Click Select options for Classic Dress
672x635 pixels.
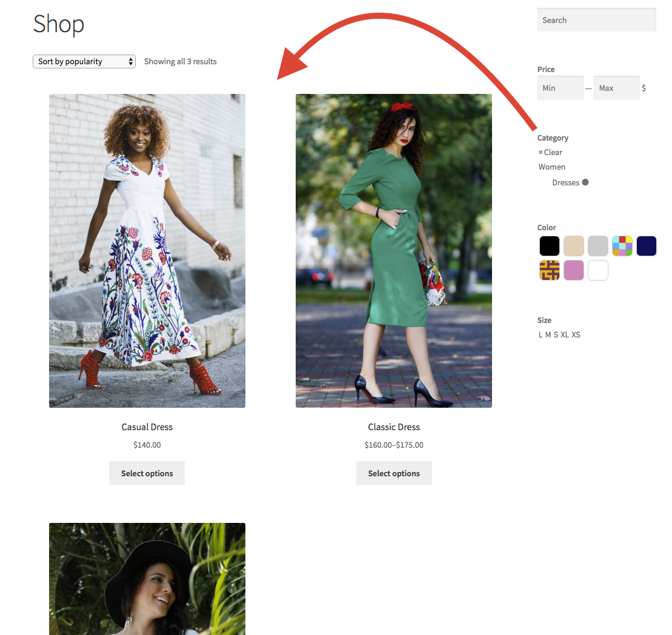pyautogui.click(x=394, y=473)
